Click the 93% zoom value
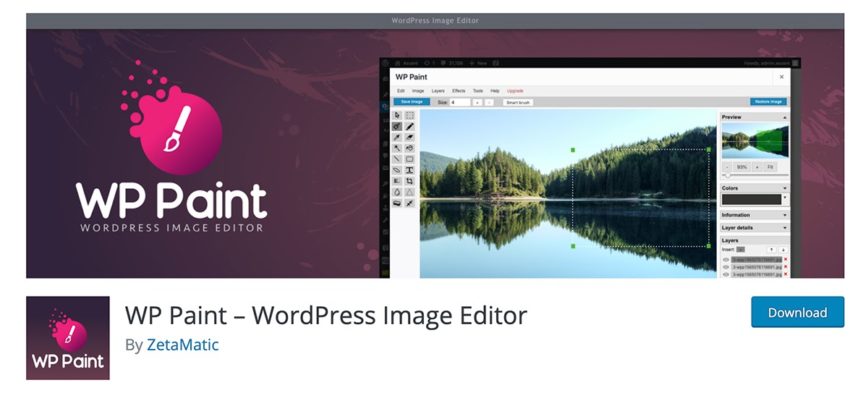The image size is (868, 393). 742,166
